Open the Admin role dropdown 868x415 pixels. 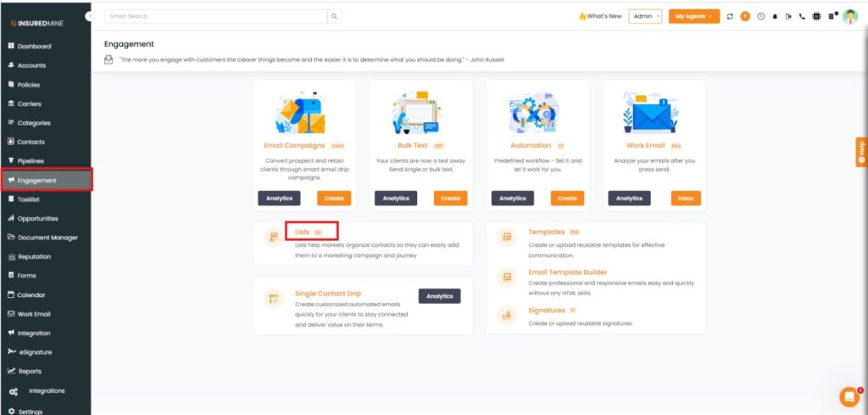pos(645,16)
